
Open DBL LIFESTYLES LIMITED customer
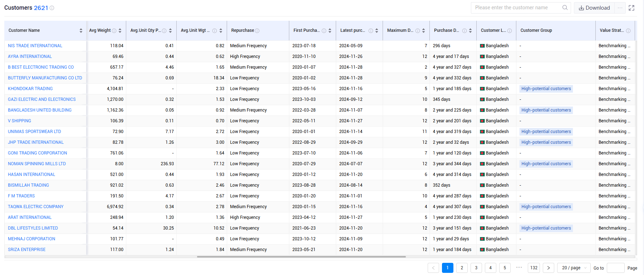click(x=33, y=228)
